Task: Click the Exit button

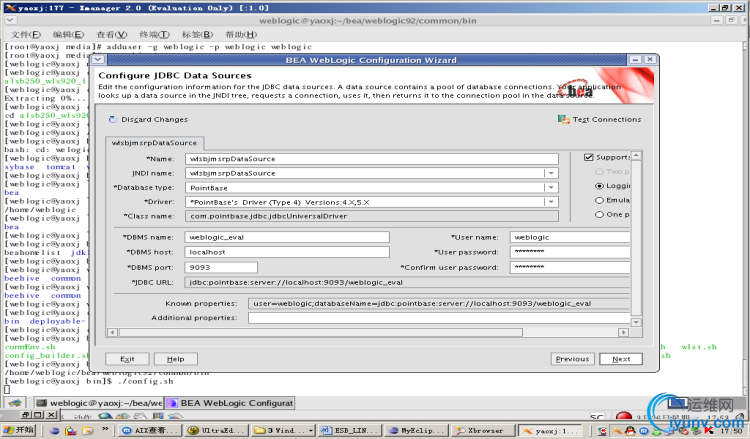Action: click(127, 359)
